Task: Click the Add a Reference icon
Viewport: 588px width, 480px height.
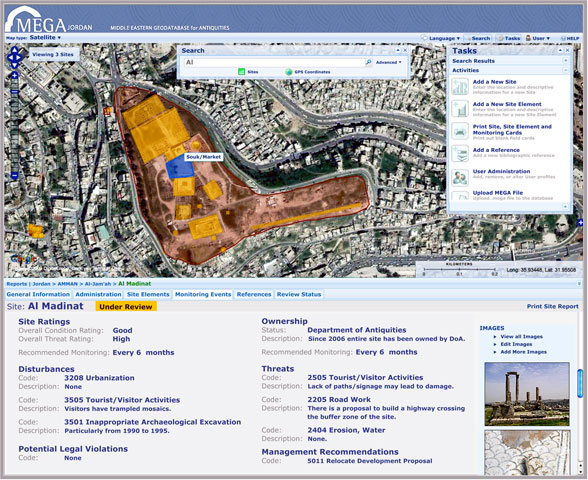Action: 460,153
